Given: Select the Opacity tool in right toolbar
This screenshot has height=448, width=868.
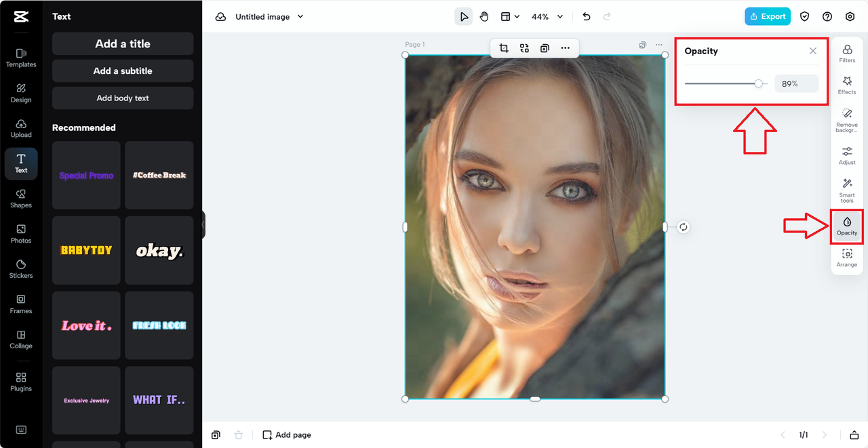Looking at the screenshot, I should click(x=847, y=226).
